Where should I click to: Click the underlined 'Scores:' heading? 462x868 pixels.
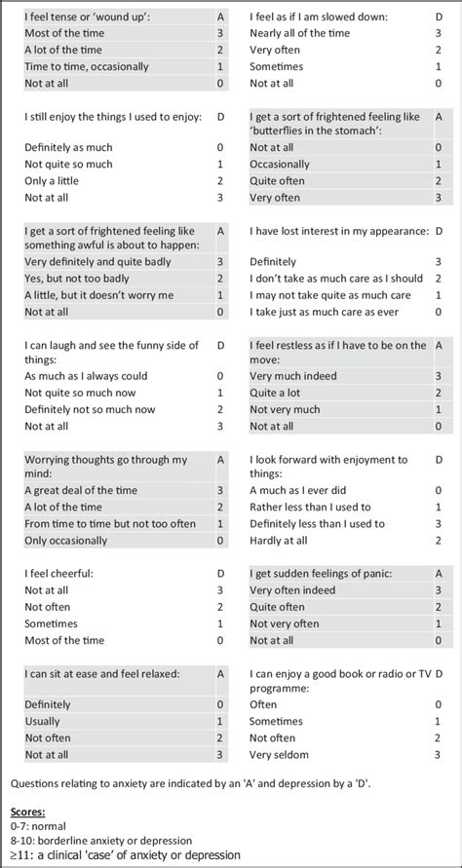coord(27,812)
